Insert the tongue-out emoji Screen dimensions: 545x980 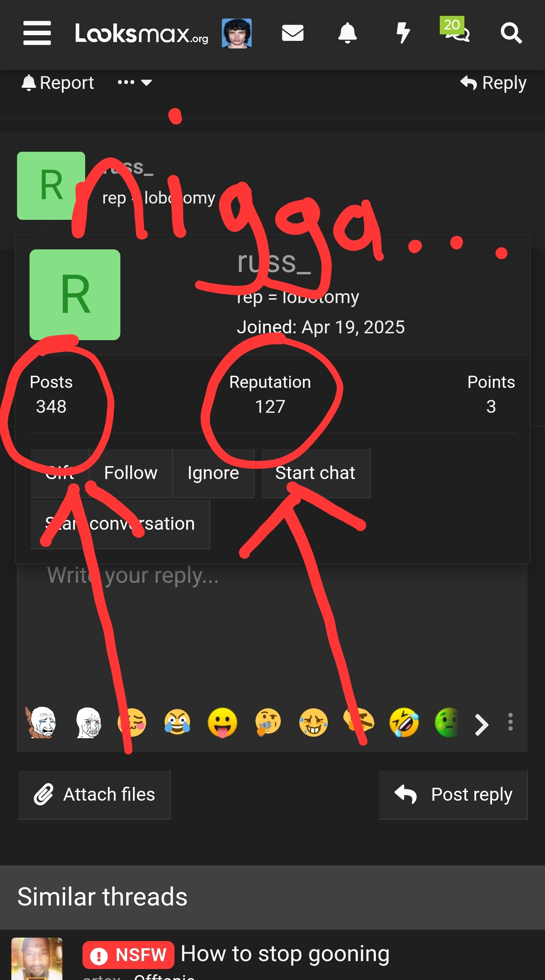pyautogui.click(x=222, y=722)
